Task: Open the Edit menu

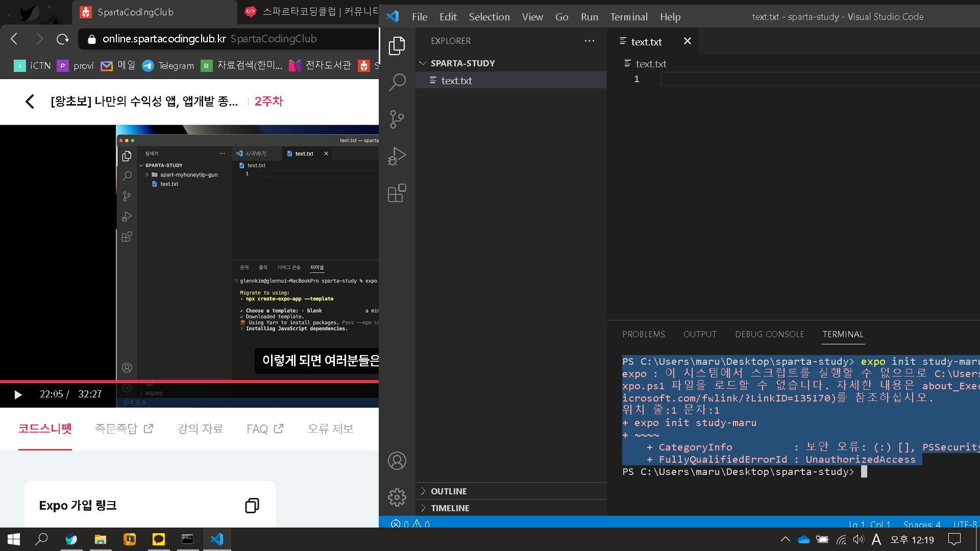Action: pyautogui.click(x=448, y=17)
